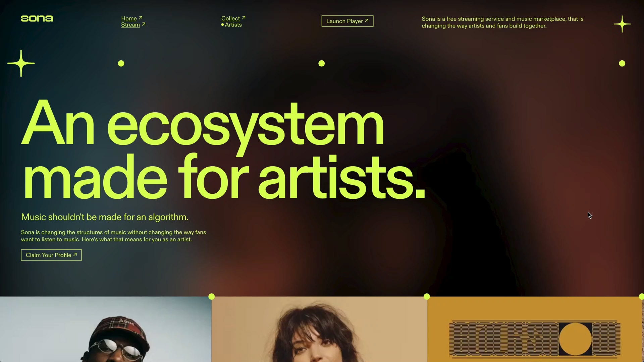644x362 pixels.
Task: Open the artist photo with plaid cap
Action: tap(106, 329)
